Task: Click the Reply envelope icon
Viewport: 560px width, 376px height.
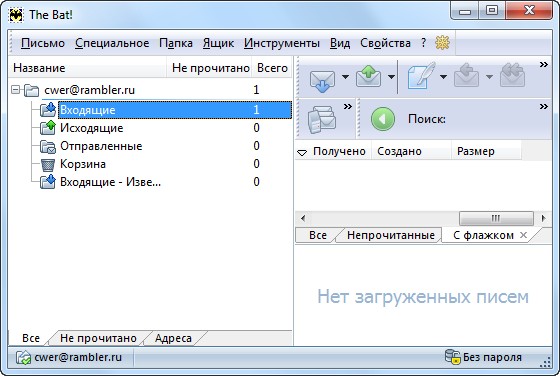Action: coord(466,75)
